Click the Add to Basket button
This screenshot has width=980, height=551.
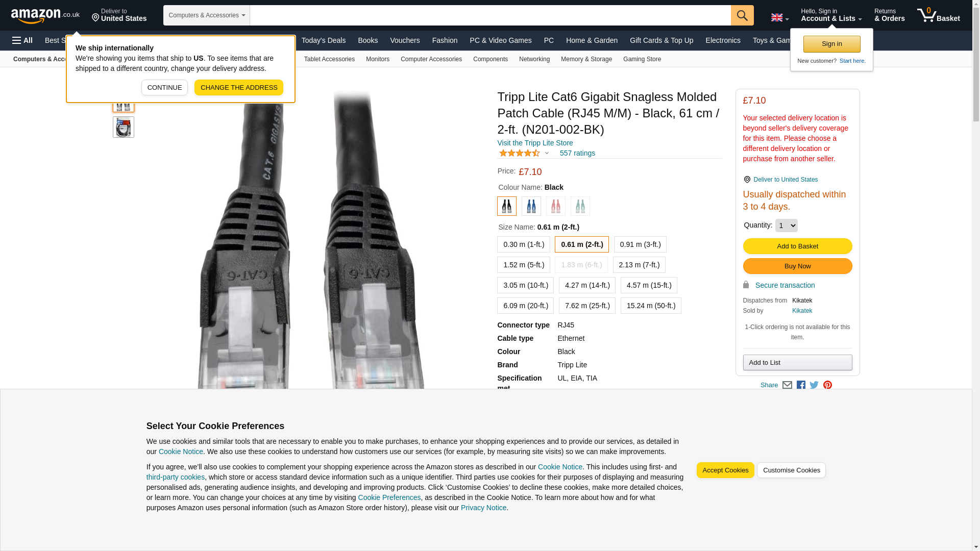click(x=797, y=246)
